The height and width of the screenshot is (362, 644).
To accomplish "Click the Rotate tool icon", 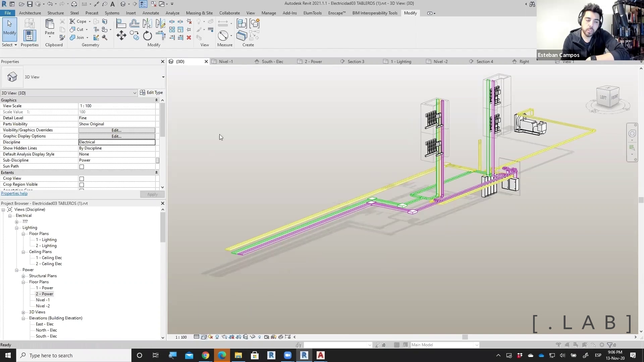I will pos(148,36).
